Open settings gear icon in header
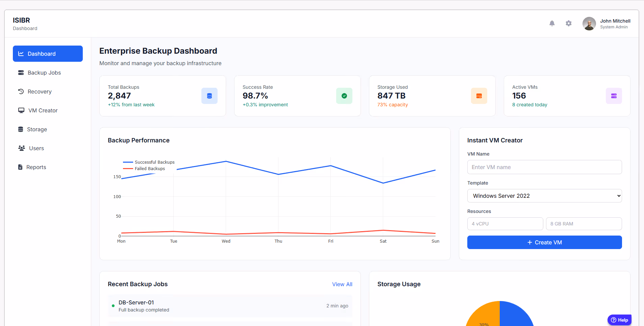644x326 pixels. click(x=569, y=23)
